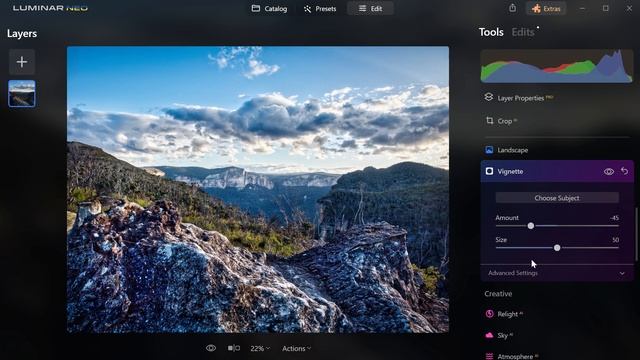This screenshot has width=640, height=360.
Task: Open the Extras menu
Action: click(x=546, y=9)
